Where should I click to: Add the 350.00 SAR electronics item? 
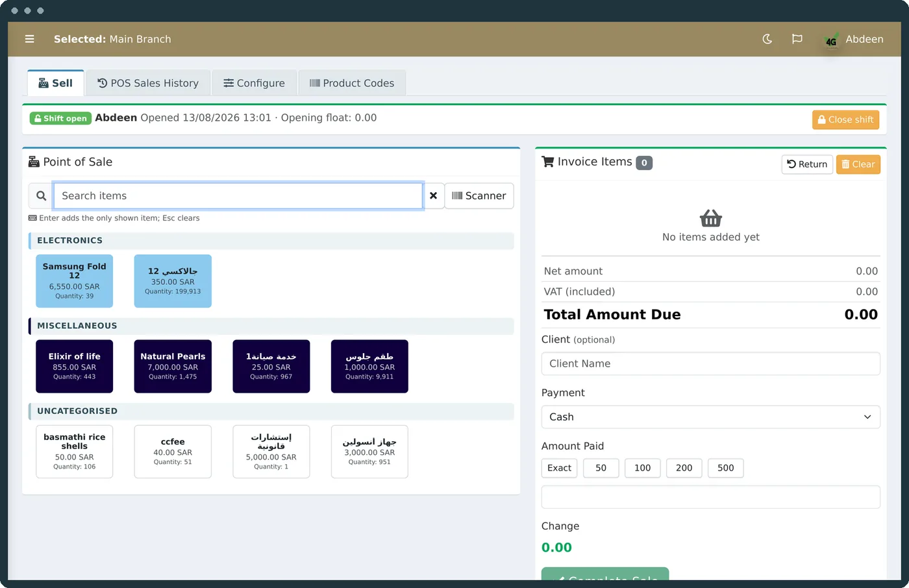[173, 281]
